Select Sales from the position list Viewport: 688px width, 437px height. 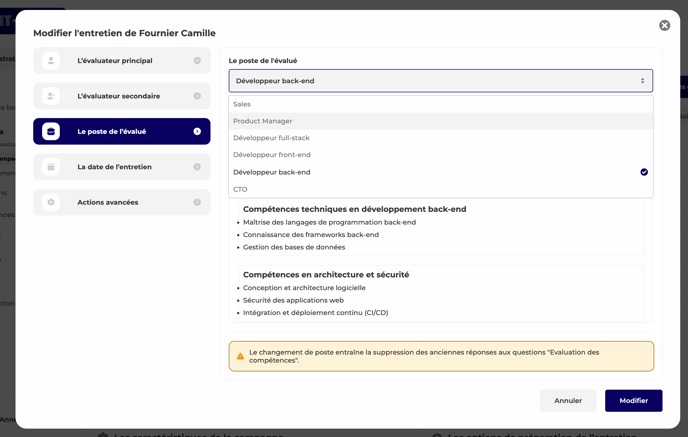(242, 104)
